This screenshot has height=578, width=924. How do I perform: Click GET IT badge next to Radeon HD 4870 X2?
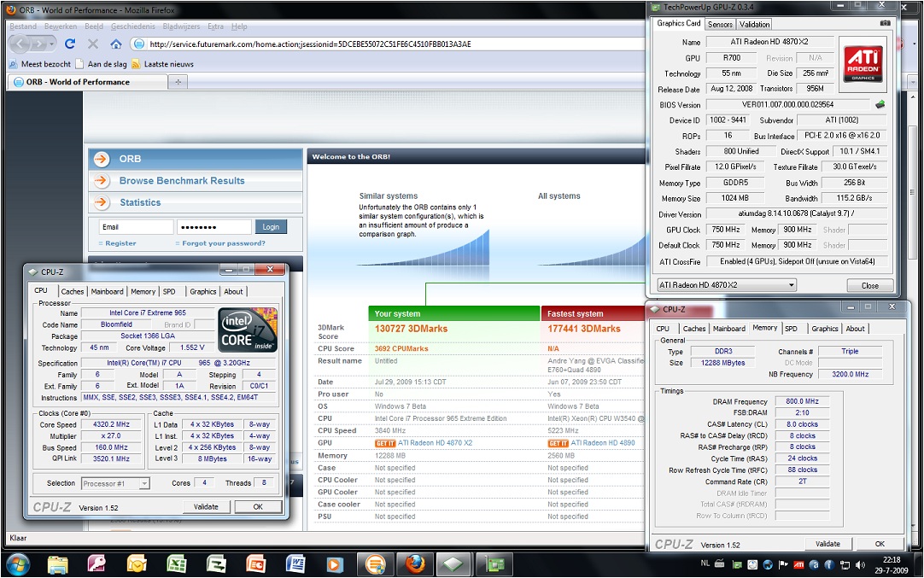tap(385, 443)
